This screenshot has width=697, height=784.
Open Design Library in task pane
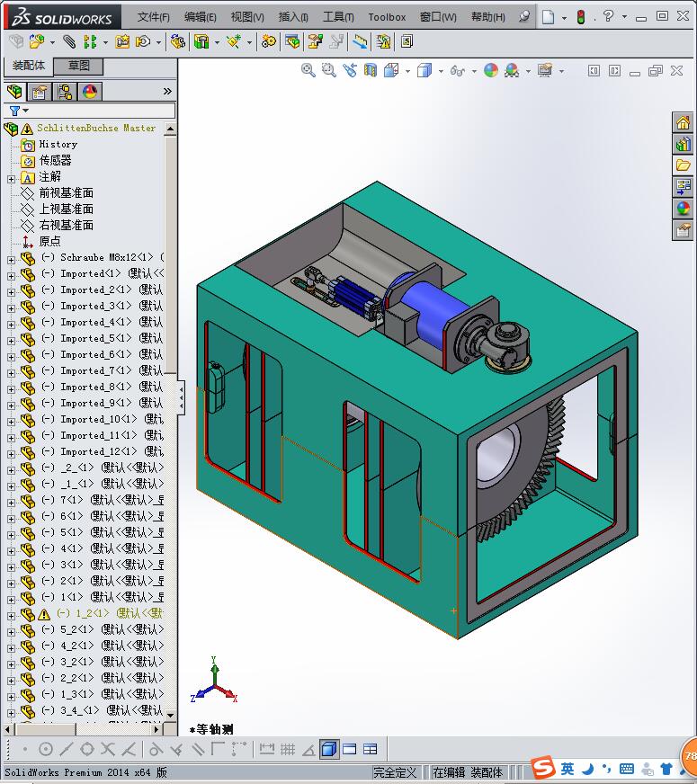click(x=683, y=145)
